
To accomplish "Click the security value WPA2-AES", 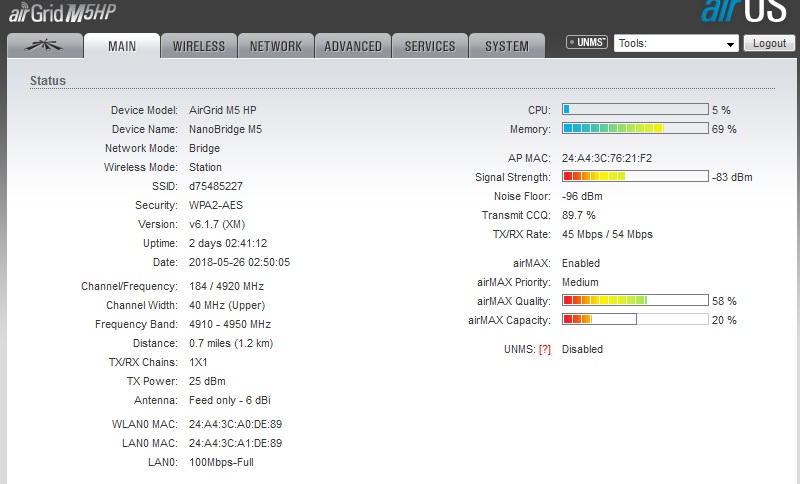I will 216,205.
